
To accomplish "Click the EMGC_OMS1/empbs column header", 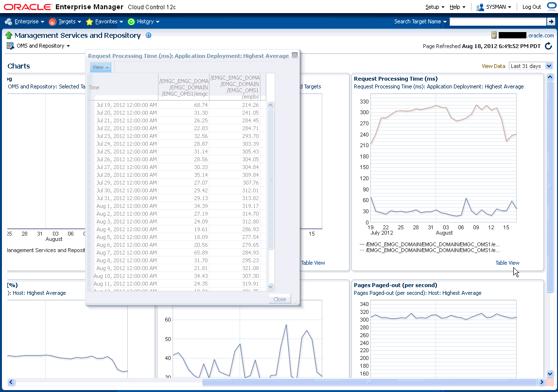I will [x=235, y=87].
